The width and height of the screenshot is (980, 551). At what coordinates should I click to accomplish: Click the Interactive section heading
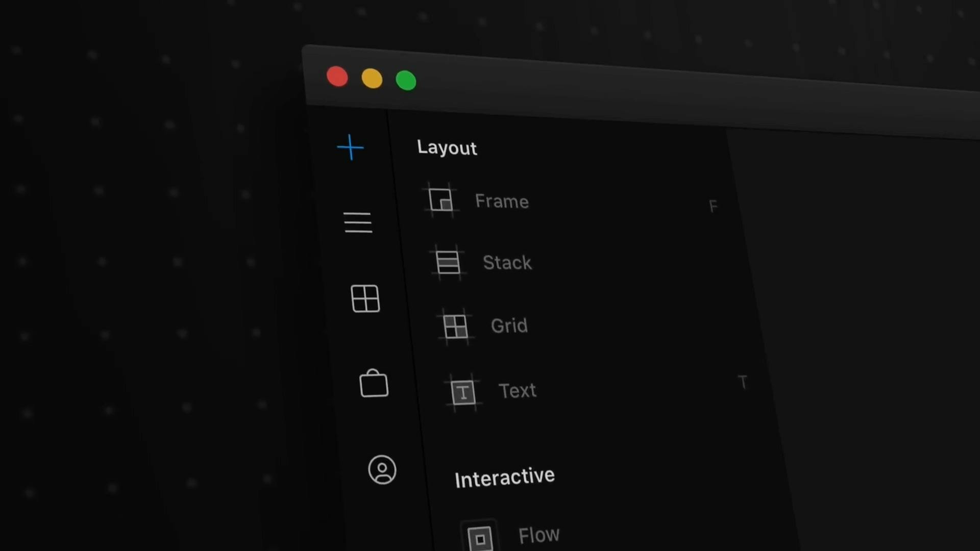(x=504, y=478)
